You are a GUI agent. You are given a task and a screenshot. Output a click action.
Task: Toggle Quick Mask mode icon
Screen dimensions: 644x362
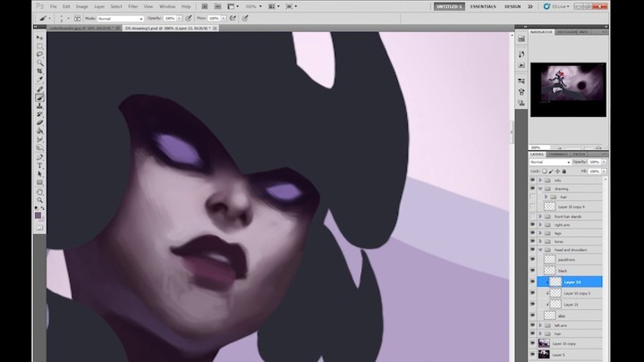pyautogui.click(x=39, y=227)
